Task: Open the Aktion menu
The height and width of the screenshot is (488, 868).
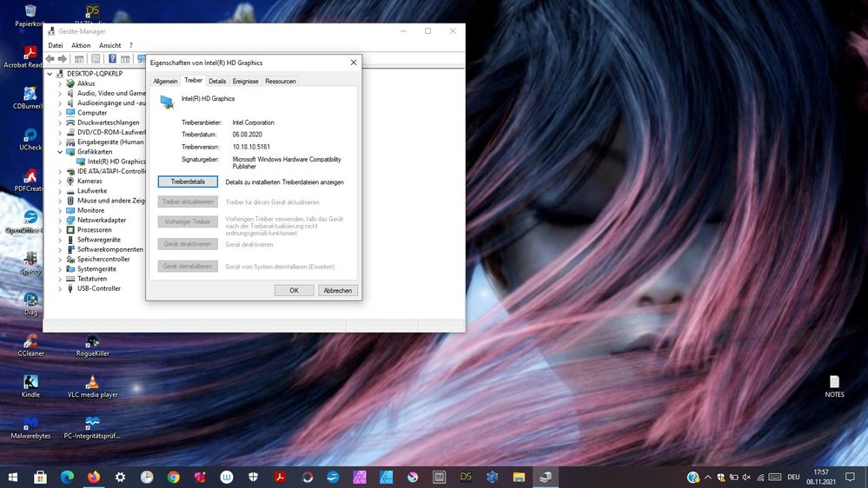Action: 81,45
